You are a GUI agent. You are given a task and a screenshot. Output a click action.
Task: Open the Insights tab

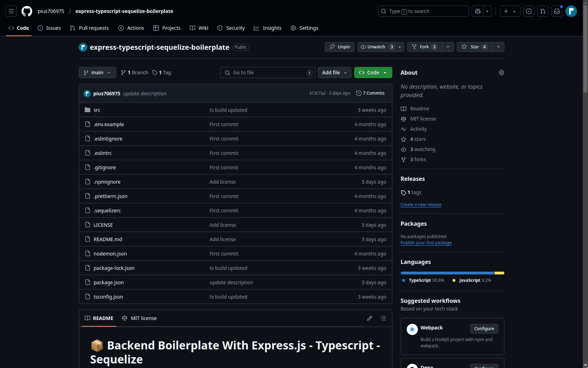click(x=268, y=28)
